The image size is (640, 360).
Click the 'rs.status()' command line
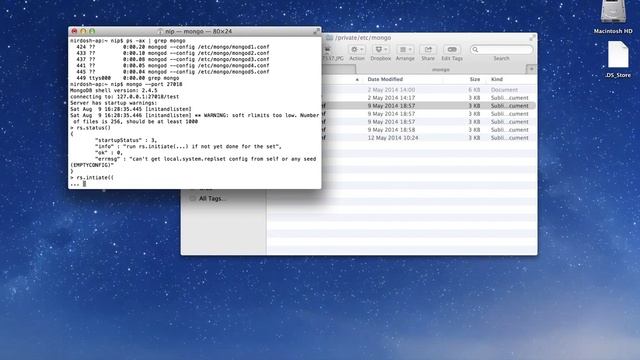90,128
